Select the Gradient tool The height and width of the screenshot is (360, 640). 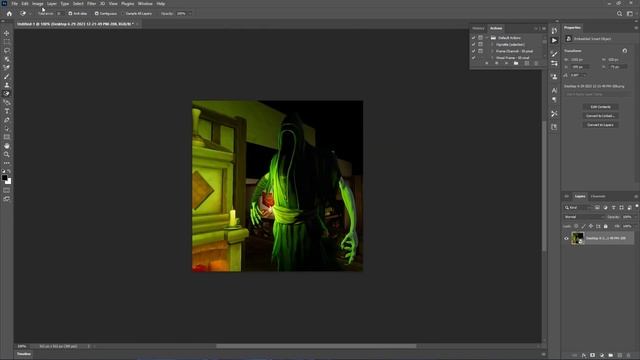point(7,102)
